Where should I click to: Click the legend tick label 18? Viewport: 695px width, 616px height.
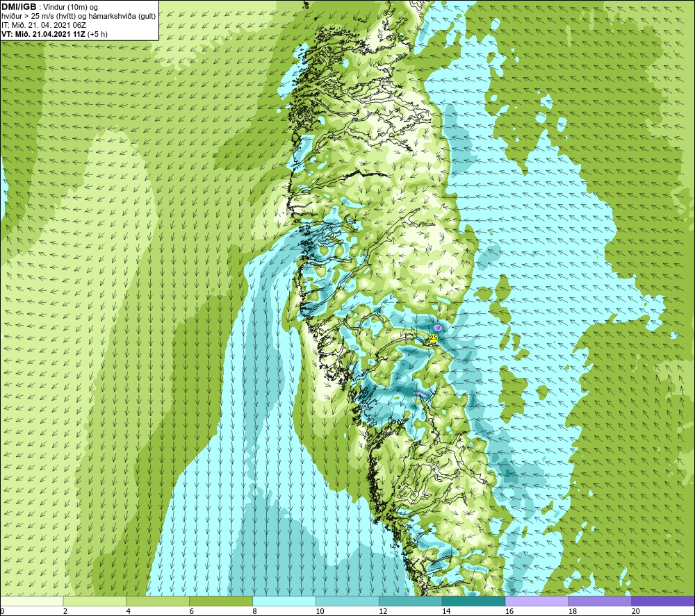click(x=573, y=612)
